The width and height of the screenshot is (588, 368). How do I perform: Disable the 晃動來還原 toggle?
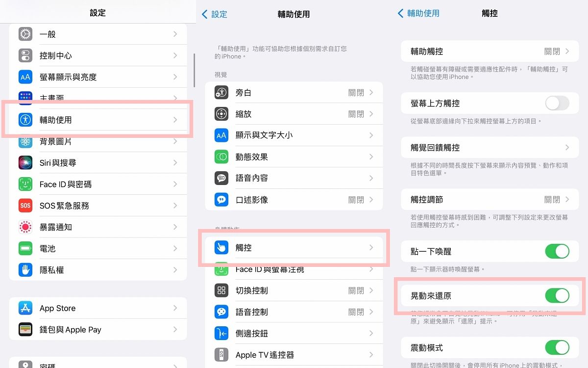[x=557, y=296]
